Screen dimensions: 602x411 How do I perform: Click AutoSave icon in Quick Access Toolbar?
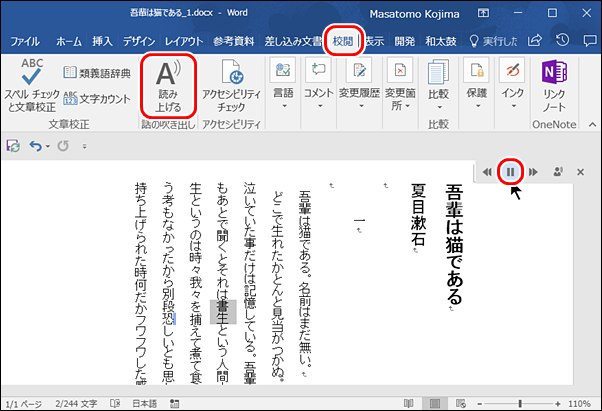[x=13, y=146]
